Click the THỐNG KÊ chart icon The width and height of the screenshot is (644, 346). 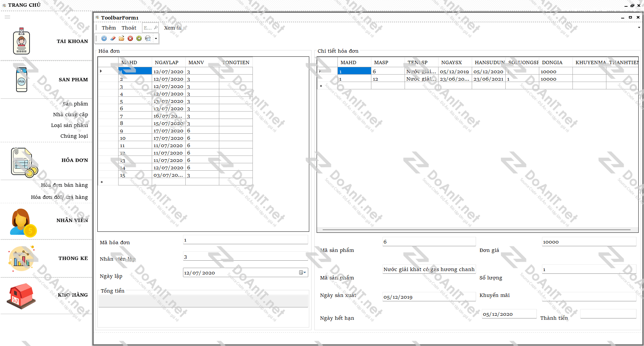point(21,259)
